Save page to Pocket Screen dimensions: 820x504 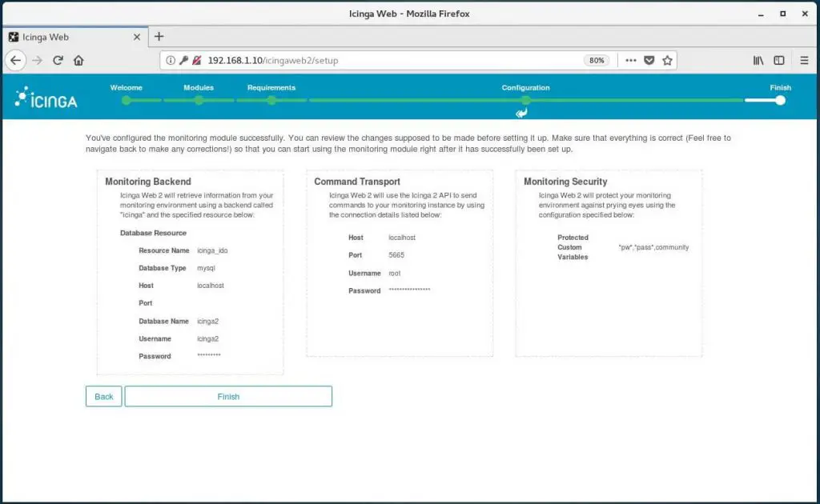click(x=649, y=61)
